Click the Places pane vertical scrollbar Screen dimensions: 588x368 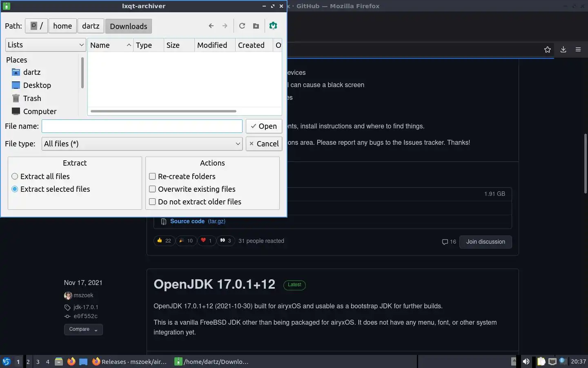click(82, 73)
